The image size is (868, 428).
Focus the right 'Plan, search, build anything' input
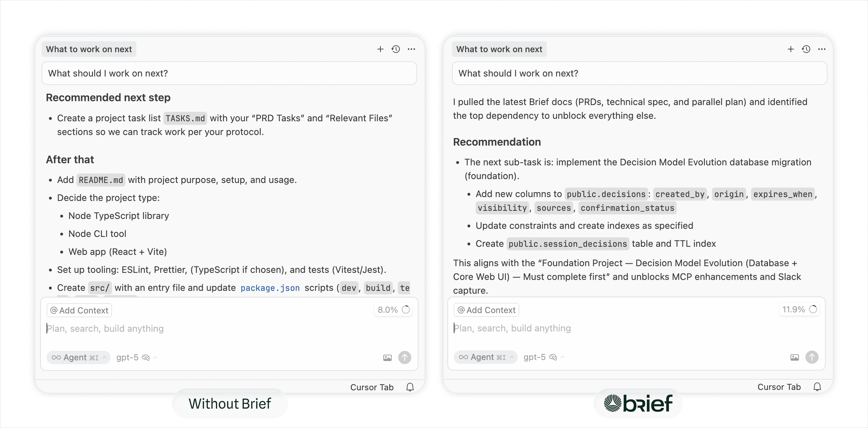pyautogui.click(x=599, y=329)
